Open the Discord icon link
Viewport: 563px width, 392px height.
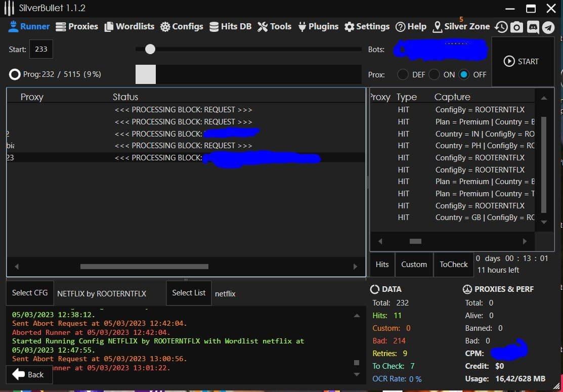pyautogui.click(x=533, y=27)
